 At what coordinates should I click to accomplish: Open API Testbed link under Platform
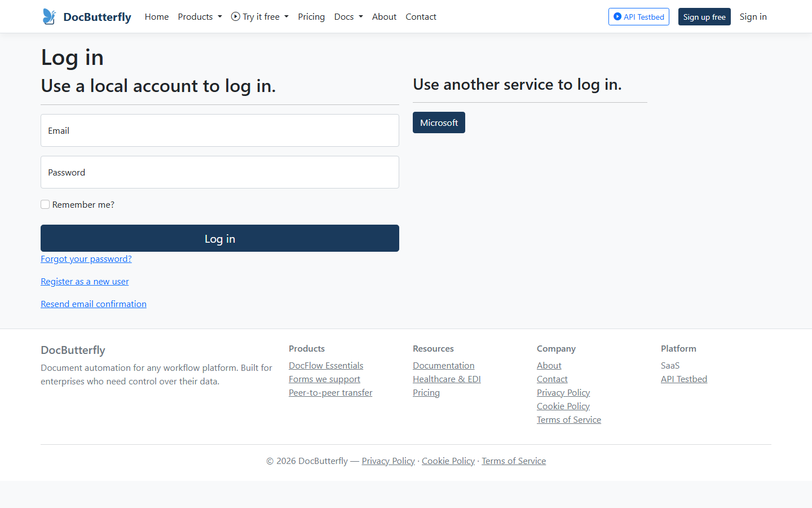coord(684,379)
